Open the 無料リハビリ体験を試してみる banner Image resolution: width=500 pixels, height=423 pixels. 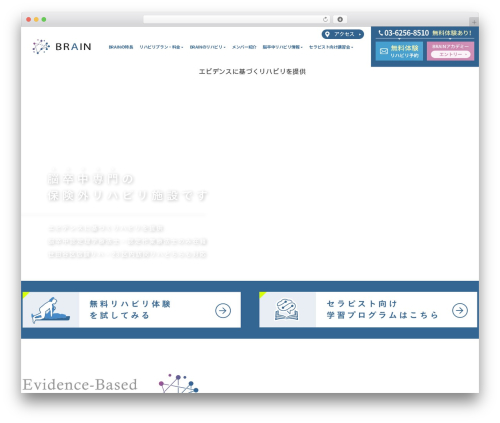(132, 310)
